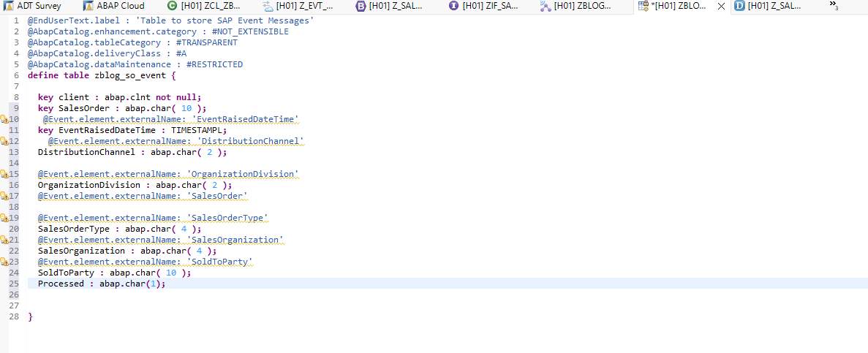The image size is (868, 353).
Task: Select the [H01] ZBLOG... tab with the hierarchy icon
Action: [x=581, y=6]
